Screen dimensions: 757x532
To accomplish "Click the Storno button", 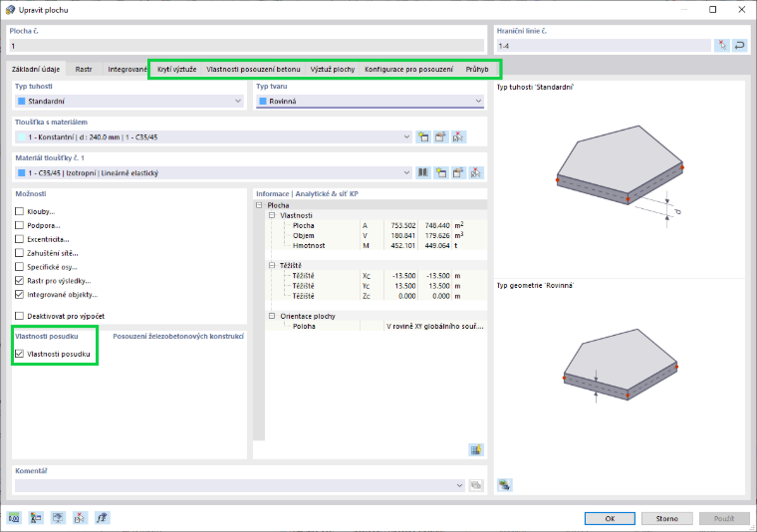I will pyautogui.click(x=666, y=518).
